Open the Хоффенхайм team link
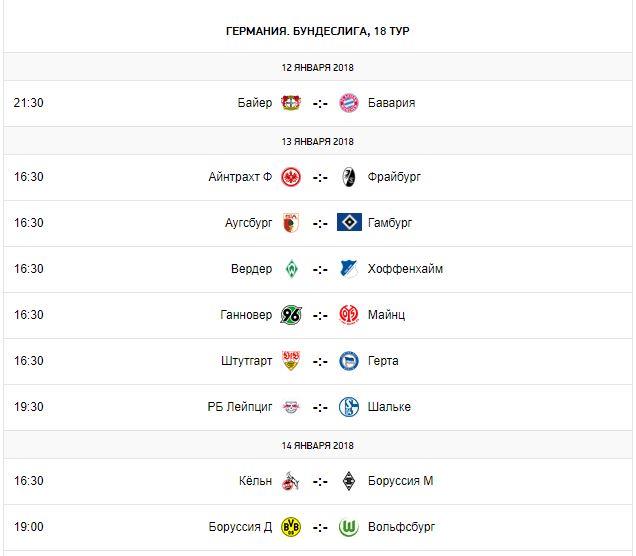 point(406,269)
